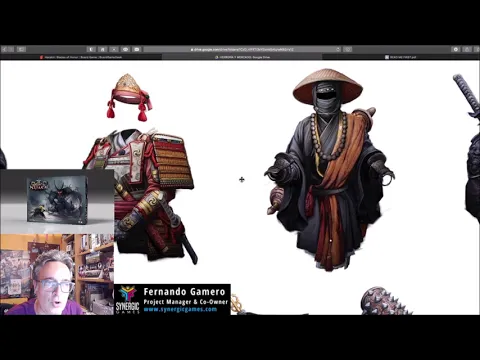Go back using the browser back arrow
This screenshot has height=360, width=480.
[4, 49]
